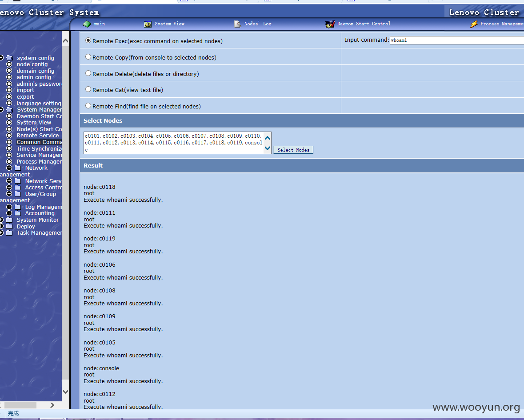Expand the User/Group folder node
The width and height of the screenshot is (524, 420).
pyautogui.click(x=9, y=194)
